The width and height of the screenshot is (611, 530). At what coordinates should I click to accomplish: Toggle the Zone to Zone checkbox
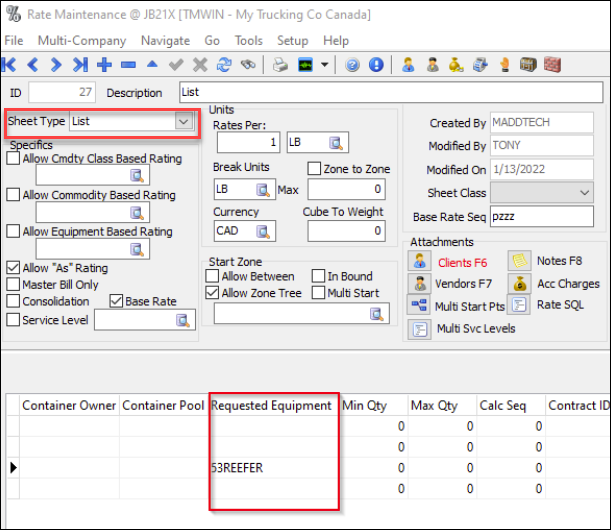tap(314, 169)
